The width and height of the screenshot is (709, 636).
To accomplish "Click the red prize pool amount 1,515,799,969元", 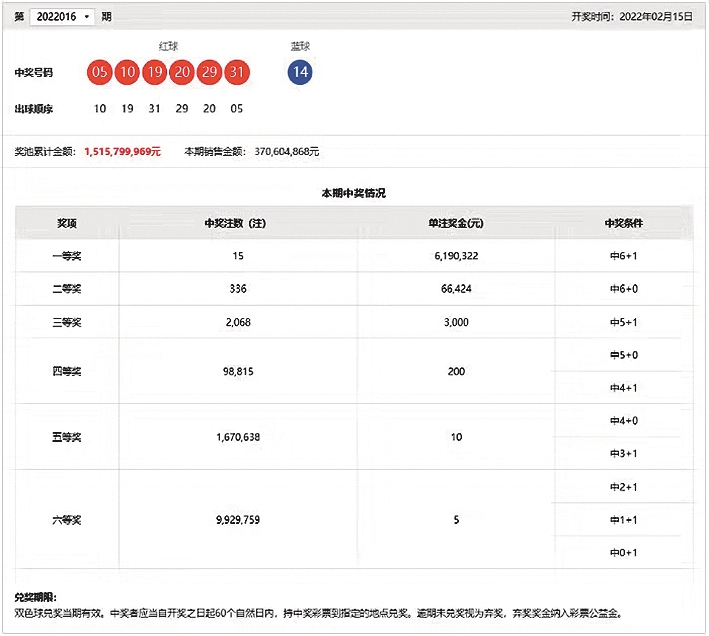I will pos(123,152).
